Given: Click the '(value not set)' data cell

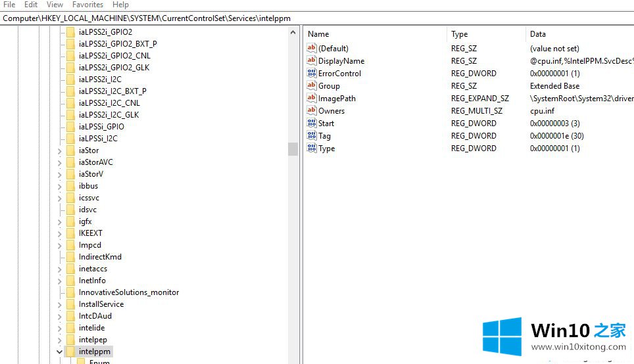Looking at the screenshot, I should 554,48.
